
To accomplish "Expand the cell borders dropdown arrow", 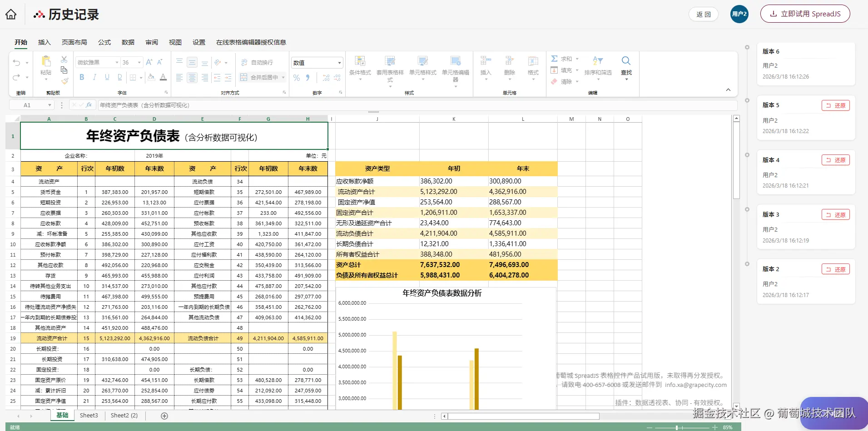I will coord(141,78).
